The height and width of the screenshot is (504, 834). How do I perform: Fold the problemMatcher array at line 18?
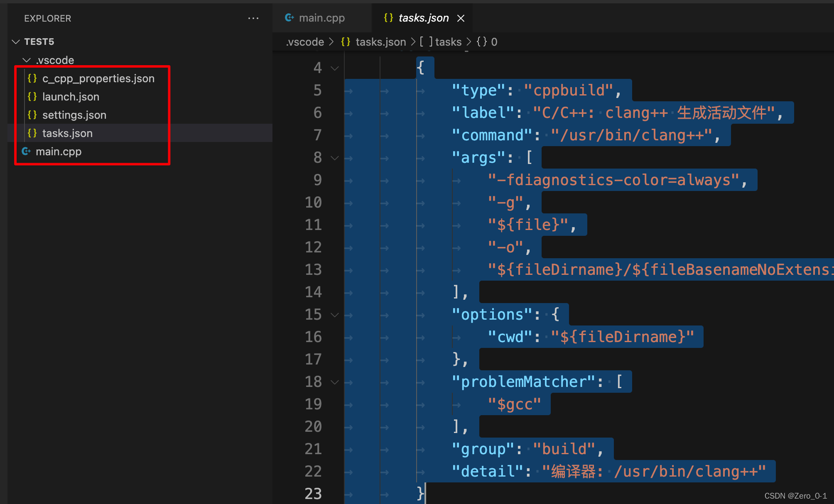[335, 382]
